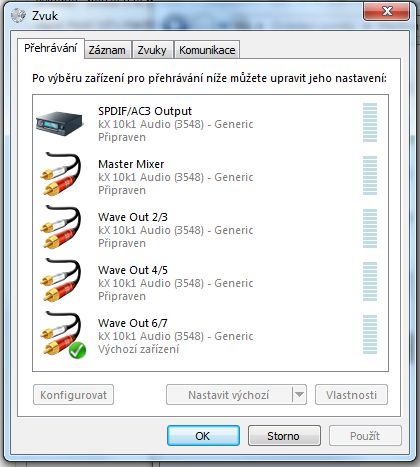Click the green default-device checkmark badge

[77, 350]
